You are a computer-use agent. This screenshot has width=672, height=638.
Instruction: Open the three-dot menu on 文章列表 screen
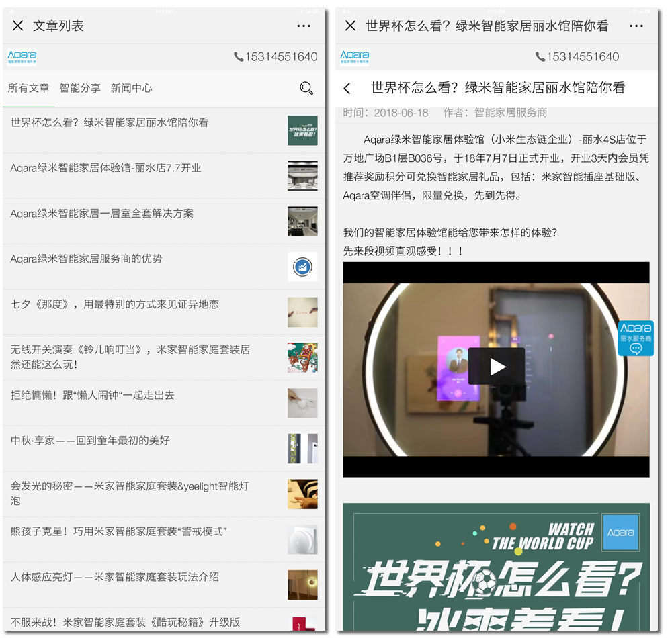click(304, 26)
